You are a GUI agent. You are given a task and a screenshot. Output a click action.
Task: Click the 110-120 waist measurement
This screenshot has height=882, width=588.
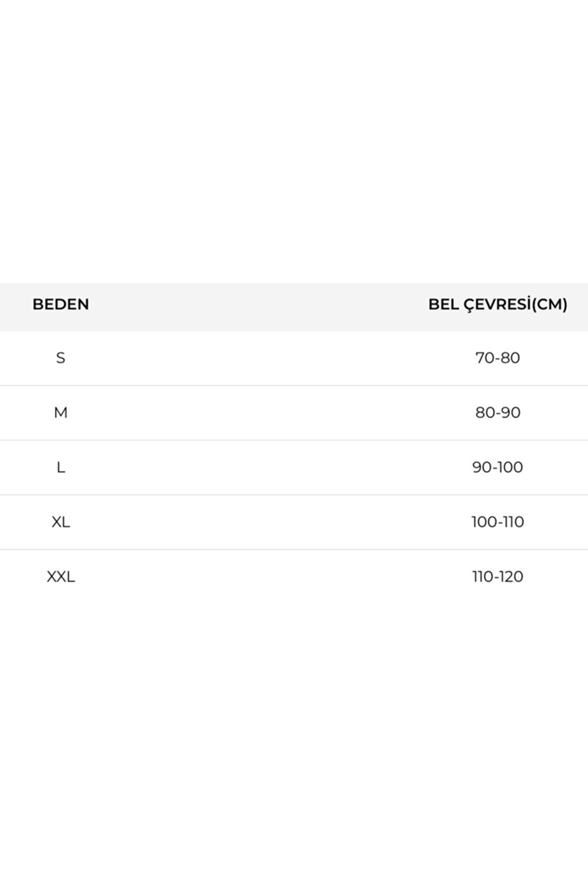pyautogui.click(x=497, y=577)
